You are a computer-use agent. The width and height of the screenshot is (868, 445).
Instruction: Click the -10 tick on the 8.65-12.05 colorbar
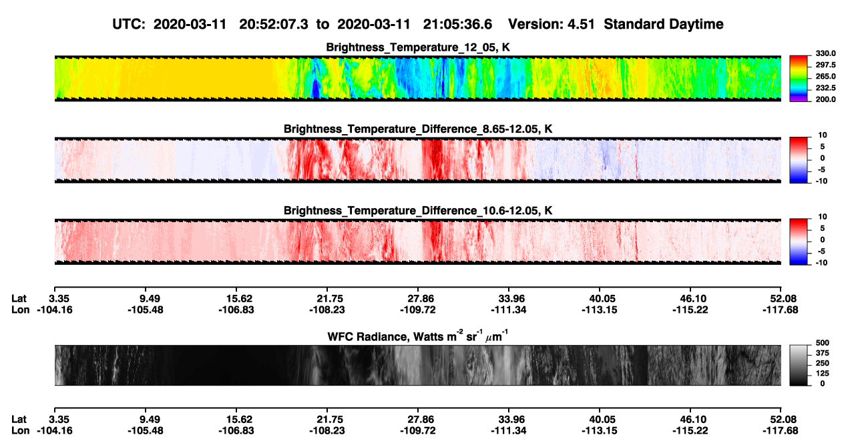pyautogui.click(x=821, y=181)
